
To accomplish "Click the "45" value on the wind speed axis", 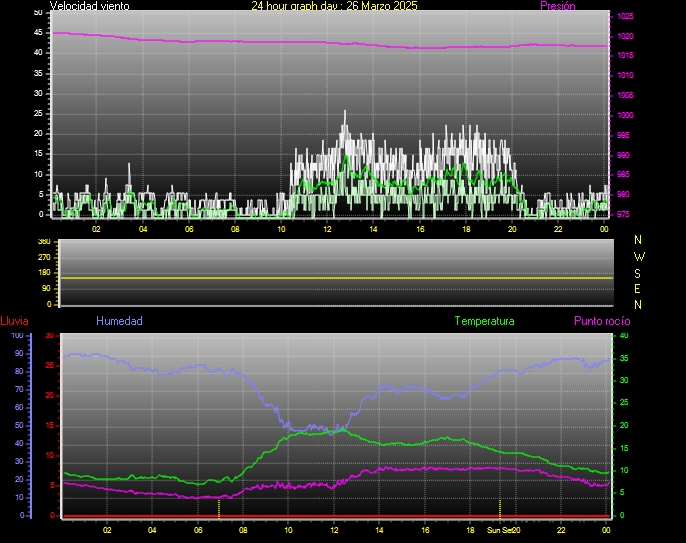I will 38,33.
